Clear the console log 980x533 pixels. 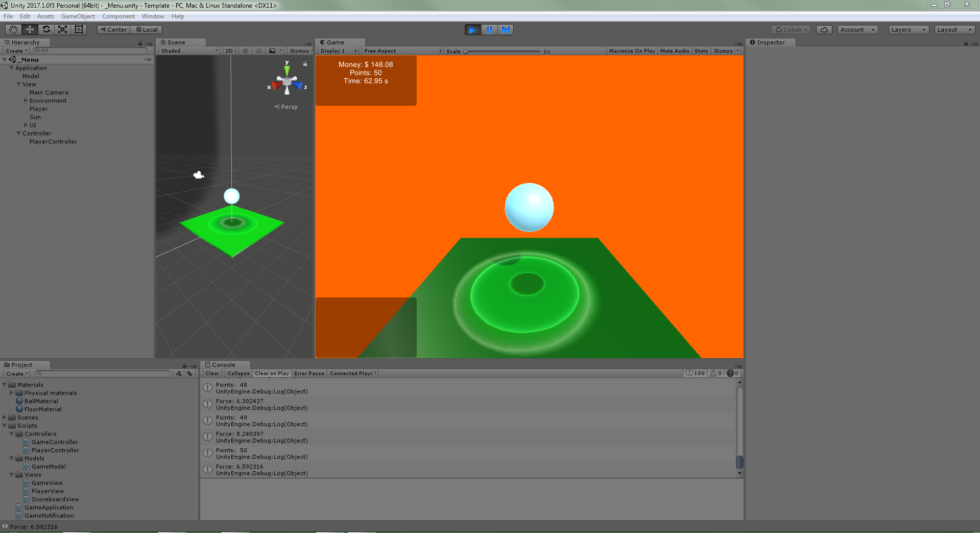(x=212, y=374)
